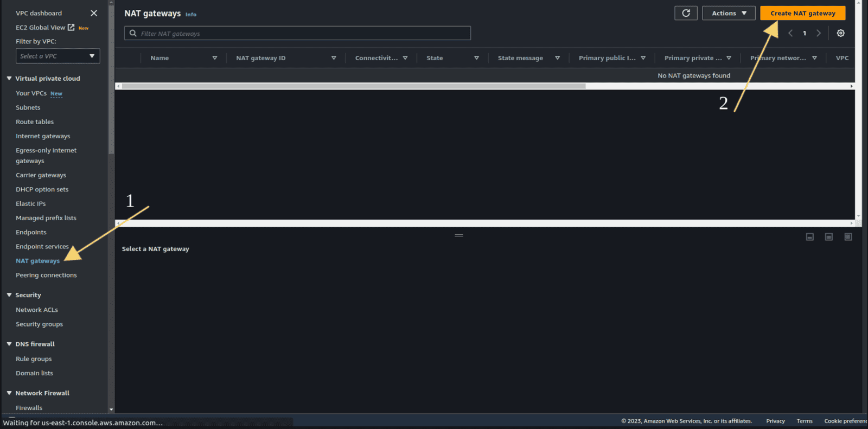
Task: Click the refresh NAT gateways icon
Action: point(686,13)
